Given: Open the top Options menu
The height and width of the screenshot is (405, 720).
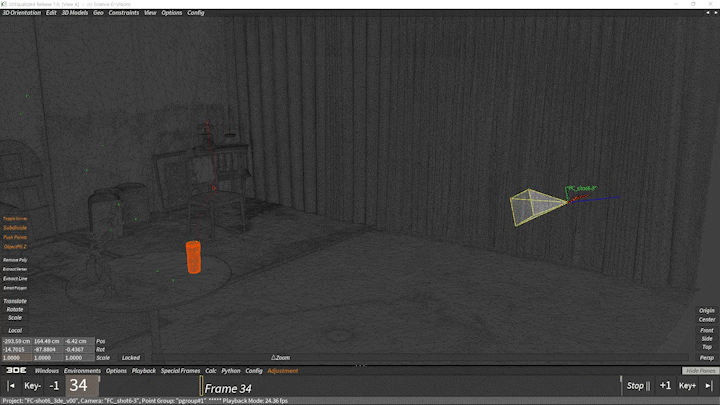Looking at the screenshot, I should coord(172,13).
